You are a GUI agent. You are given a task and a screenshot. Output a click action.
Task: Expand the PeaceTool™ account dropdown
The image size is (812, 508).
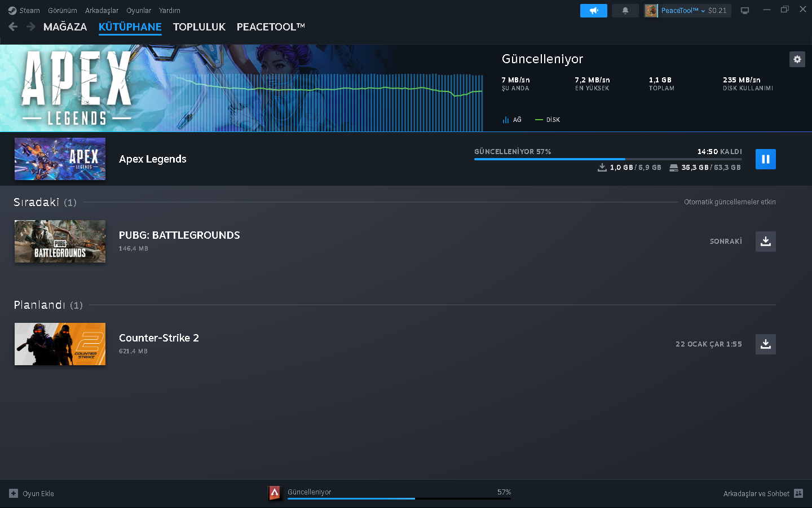(683, 11)
